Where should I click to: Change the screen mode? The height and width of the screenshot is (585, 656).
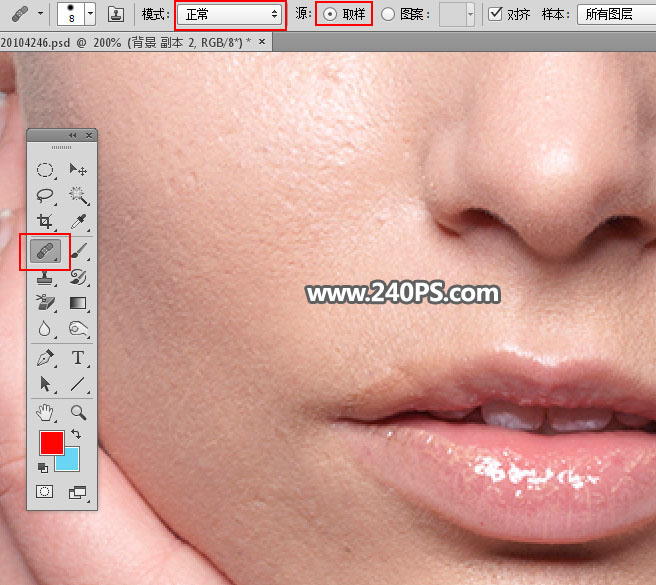click(x=78, y=493)
